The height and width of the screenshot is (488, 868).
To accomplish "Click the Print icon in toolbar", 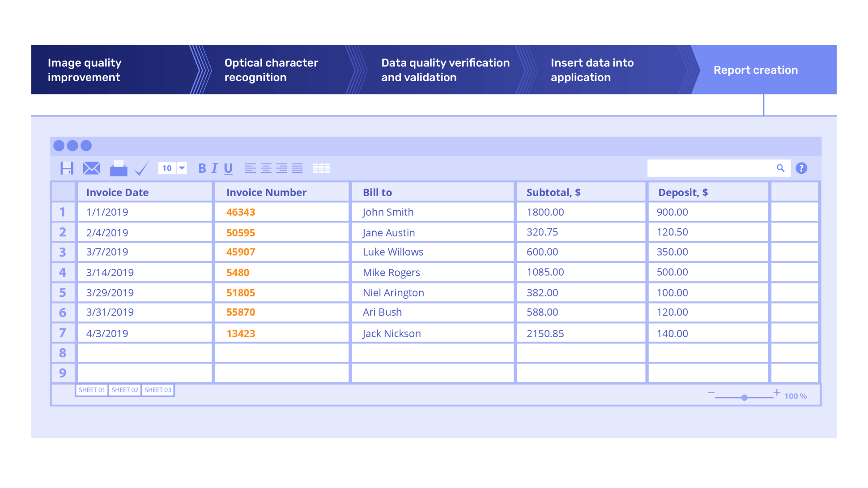I will coord(119,168).
